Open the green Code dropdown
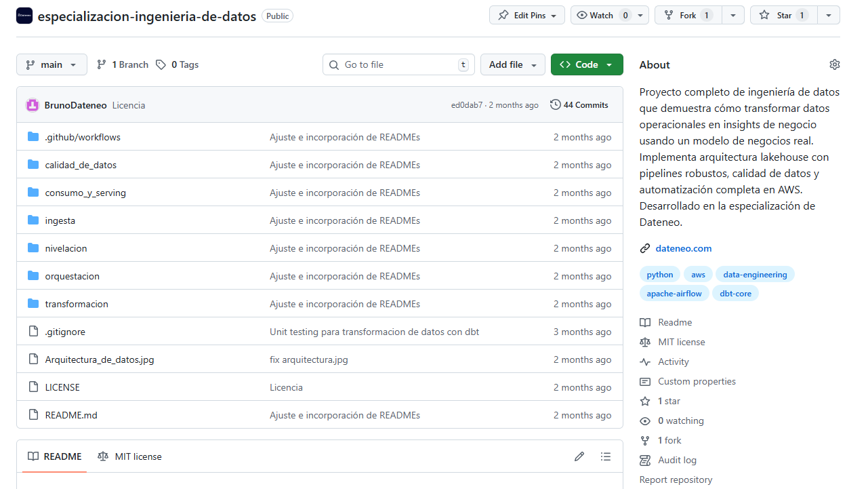 587,64
